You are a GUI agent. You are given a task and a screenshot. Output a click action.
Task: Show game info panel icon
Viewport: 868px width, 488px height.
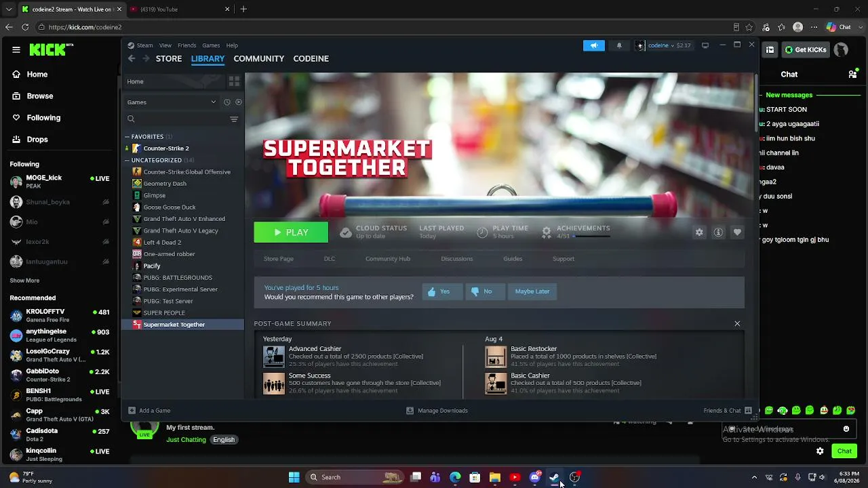[718, 232]
